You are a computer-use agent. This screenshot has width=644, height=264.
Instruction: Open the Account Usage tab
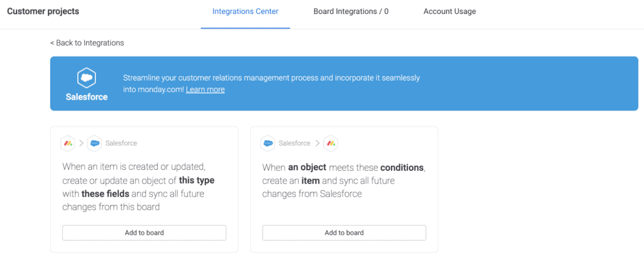click(449, 11)
